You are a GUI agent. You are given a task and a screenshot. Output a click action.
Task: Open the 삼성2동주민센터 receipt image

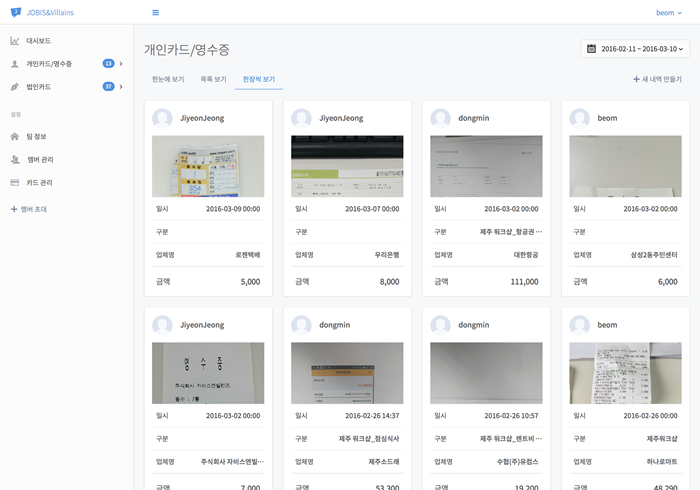coord(625,166)
